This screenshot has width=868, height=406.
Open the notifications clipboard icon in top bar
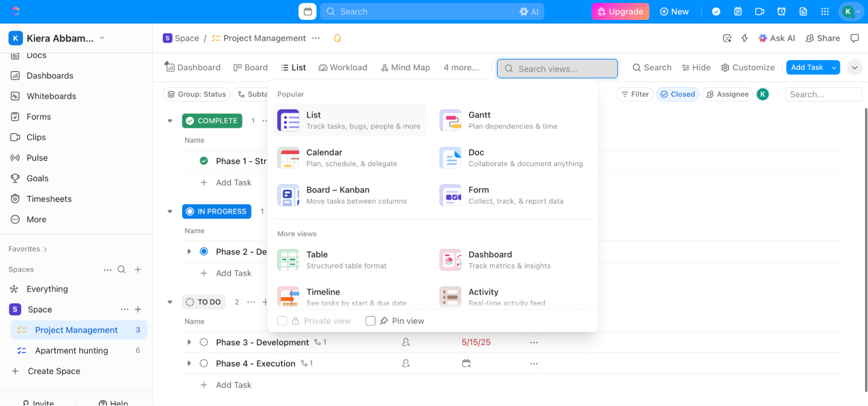coord(738,11)
